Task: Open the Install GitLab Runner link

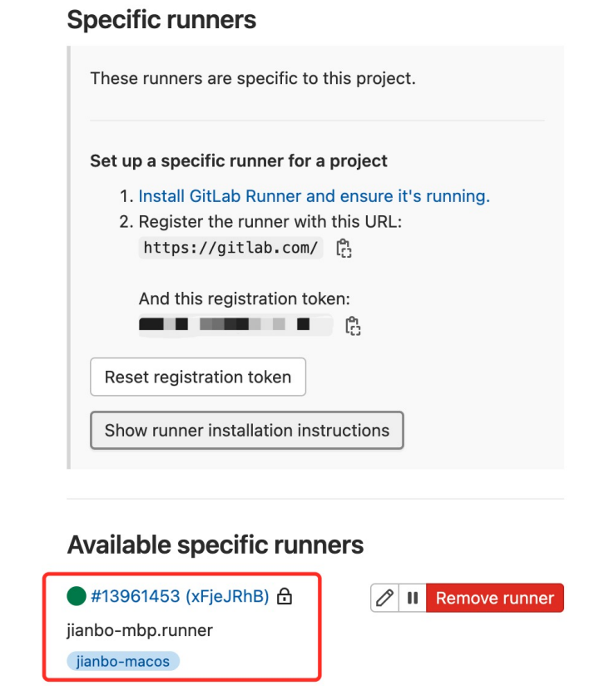Action: tap(314, 196)
